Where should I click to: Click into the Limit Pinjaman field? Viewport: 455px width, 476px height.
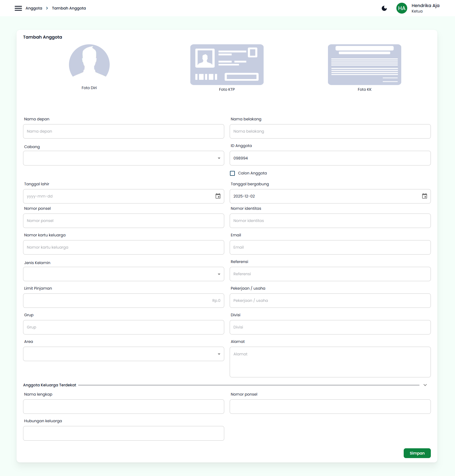(124, 300)
